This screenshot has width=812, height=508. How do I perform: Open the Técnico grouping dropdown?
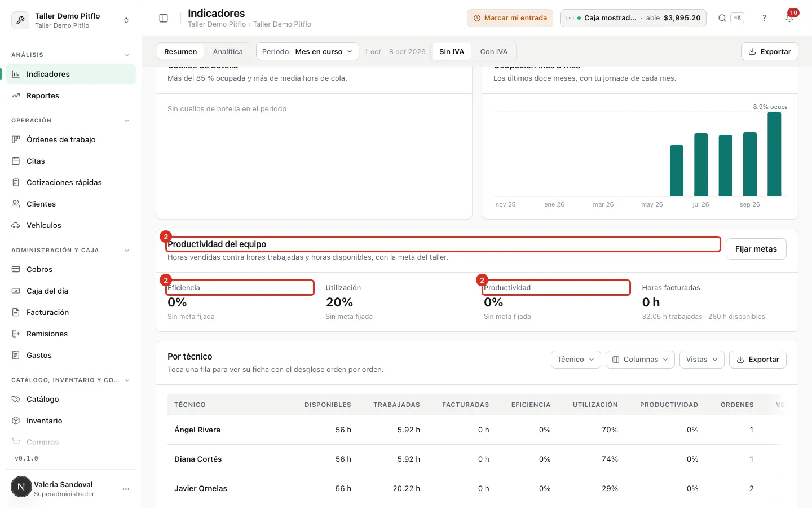tap(576, 360)
